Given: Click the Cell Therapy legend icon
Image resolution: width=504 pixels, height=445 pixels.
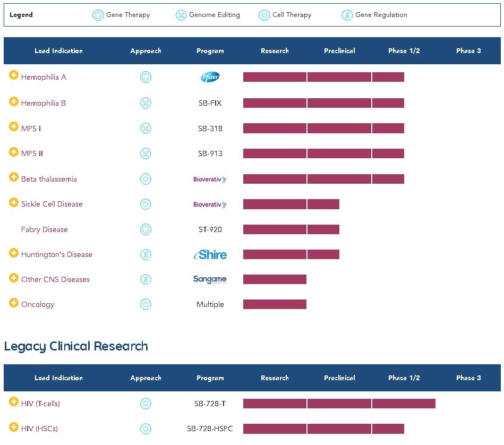Looking at the screenshot, I should click(x=264, y=15).
